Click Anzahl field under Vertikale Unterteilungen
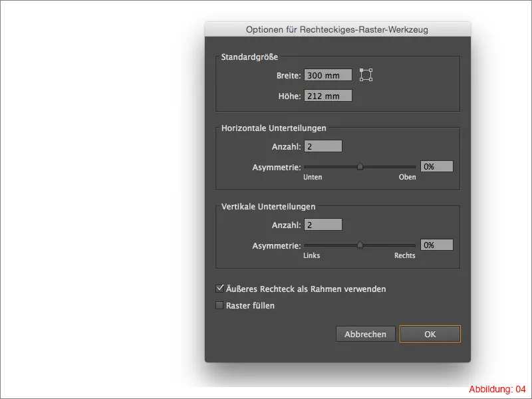 point(323,225)
